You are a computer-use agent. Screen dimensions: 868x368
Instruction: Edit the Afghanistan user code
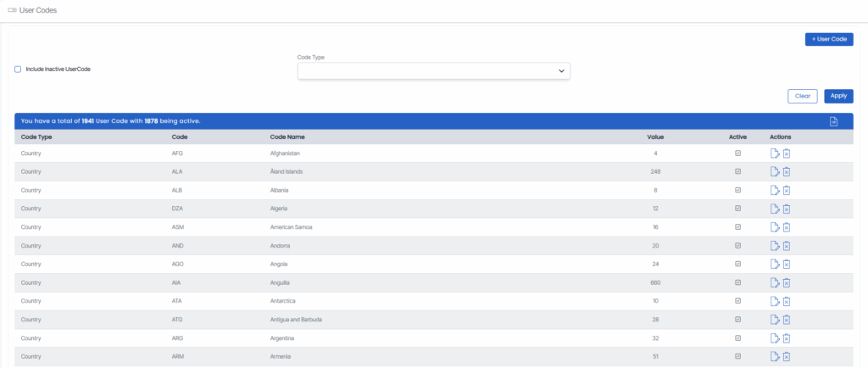pos(775,153)
